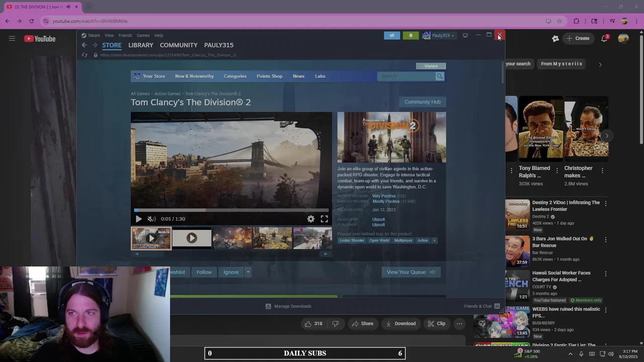Open options for Christopher makes video
The width and height of the screenshot is (644, 362).
602,170
